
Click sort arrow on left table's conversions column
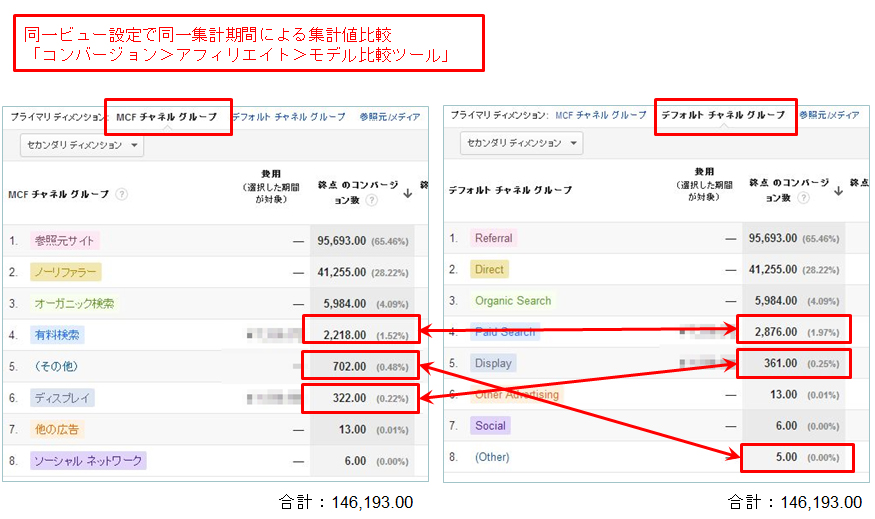click(x=408, y=194)
